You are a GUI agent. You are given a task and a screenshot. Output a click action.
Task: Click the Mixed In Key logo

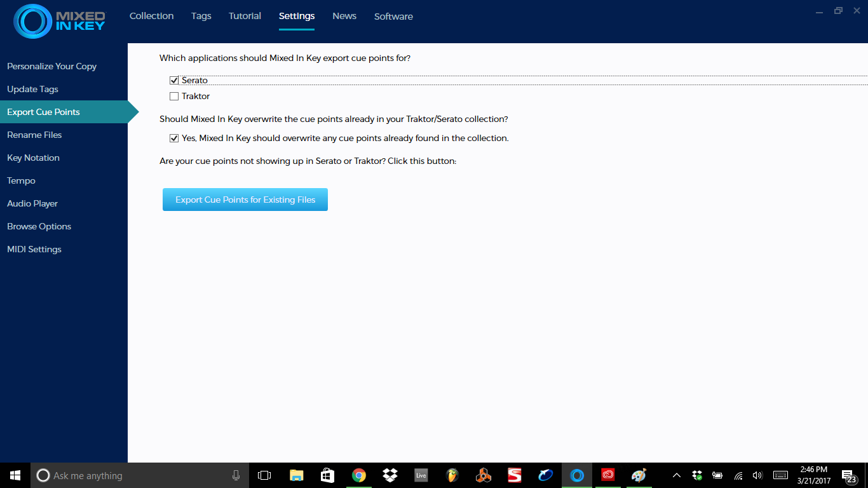click(x=59, y=21)
